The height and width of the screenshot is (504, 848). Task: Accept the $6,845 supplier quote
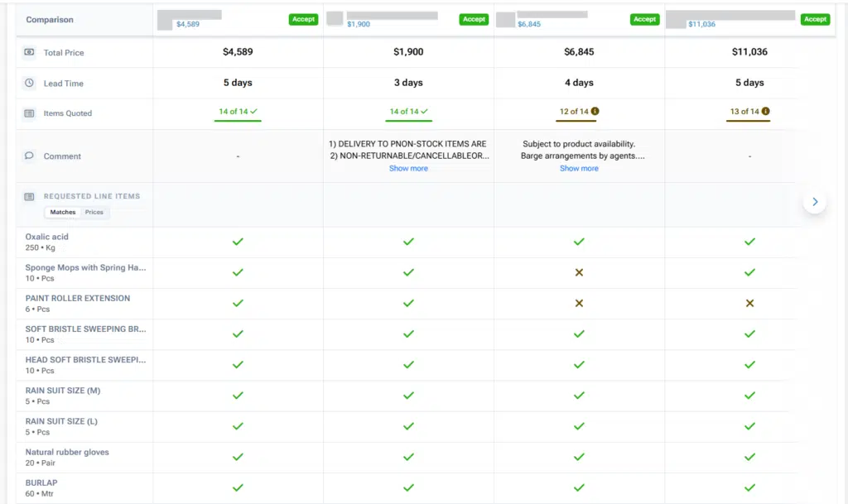point(644,19)
